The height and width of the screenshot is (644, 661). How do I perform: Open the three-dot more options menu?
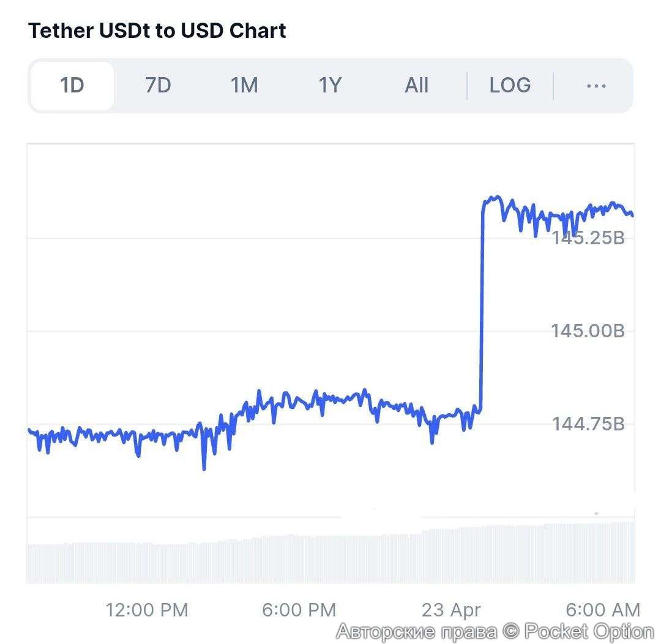[596, 86]
